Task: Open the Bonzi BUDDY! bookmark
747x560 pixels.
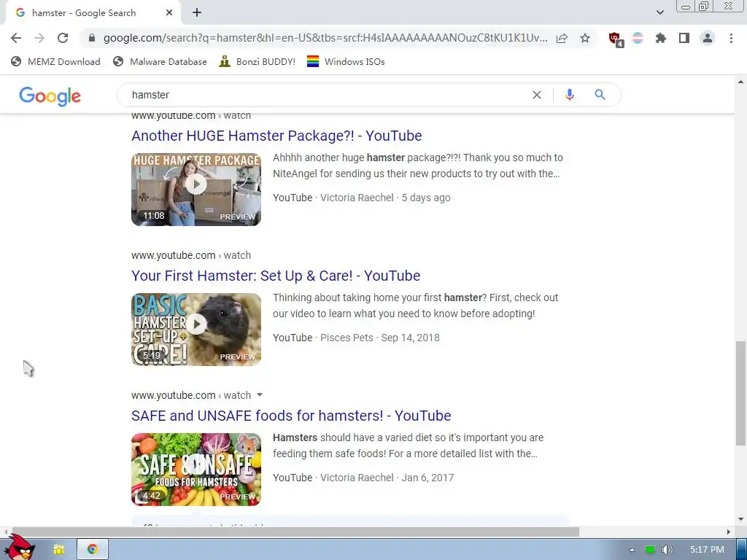Action: 258,61
